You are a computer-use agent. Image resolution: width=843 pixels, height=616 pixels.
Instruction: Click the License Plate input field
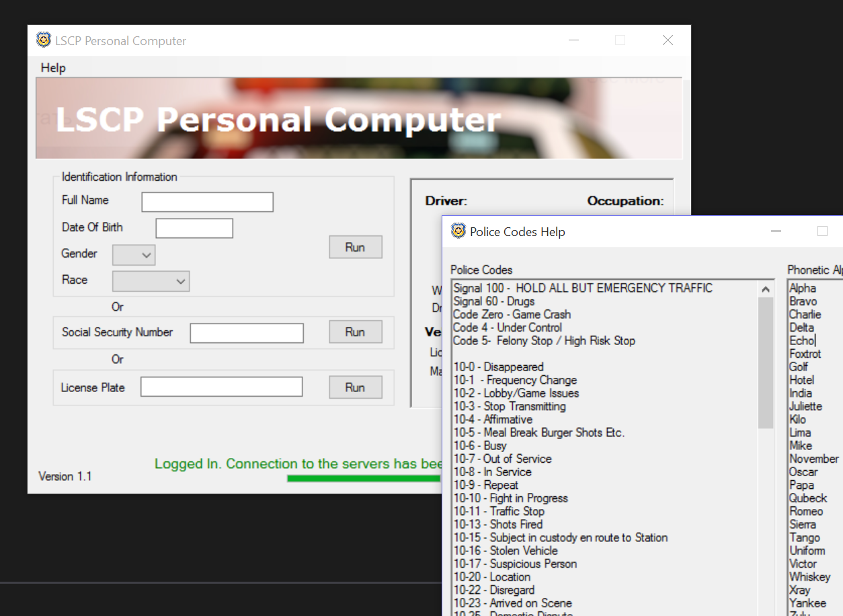pyautogui.click(x=221, y=387)
